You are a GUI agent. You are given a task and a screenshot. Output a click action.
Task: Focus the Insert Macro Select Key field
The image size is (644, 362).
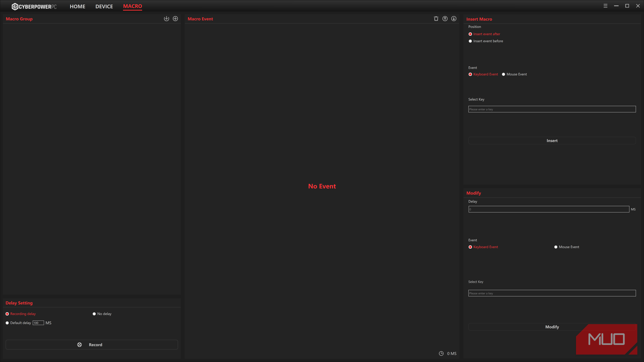[x=552, y=109]
